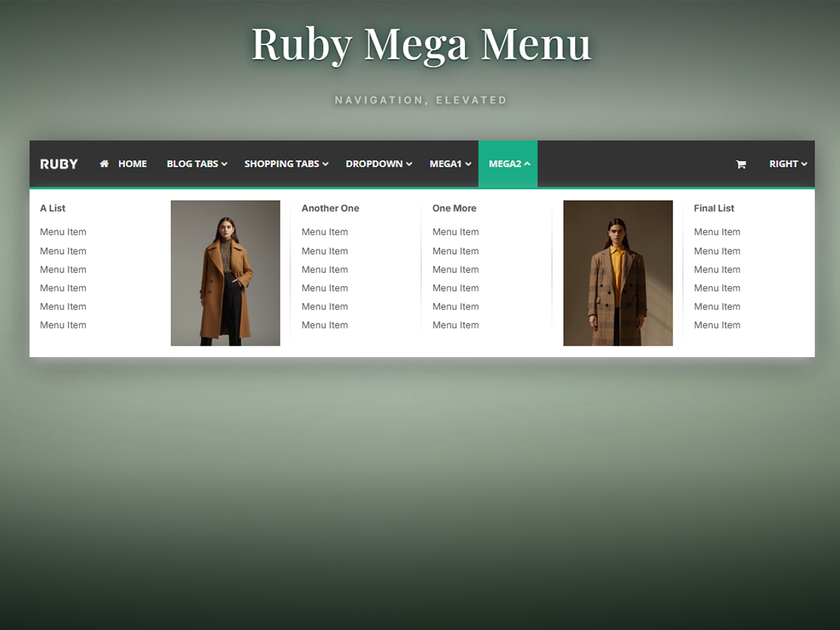Select second Menu Item under Another One
This screenshot has width=840, height=630.
325,251
